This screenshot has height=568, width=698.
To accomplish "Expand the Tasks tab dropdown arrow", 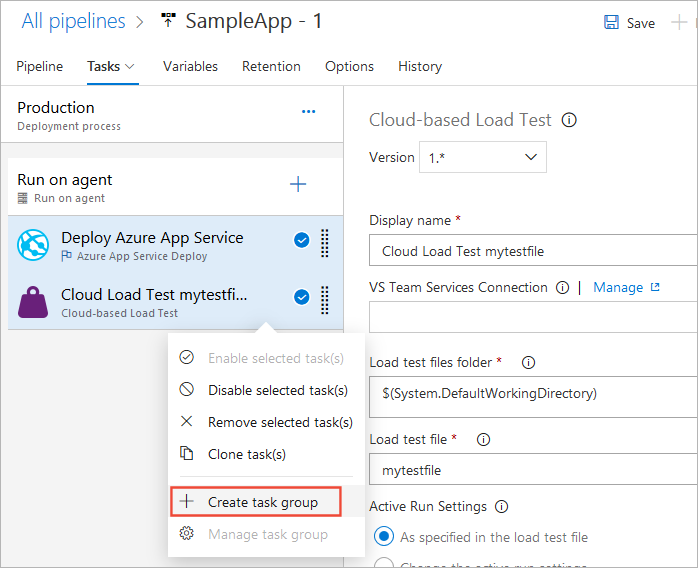I will pos(130,66).
